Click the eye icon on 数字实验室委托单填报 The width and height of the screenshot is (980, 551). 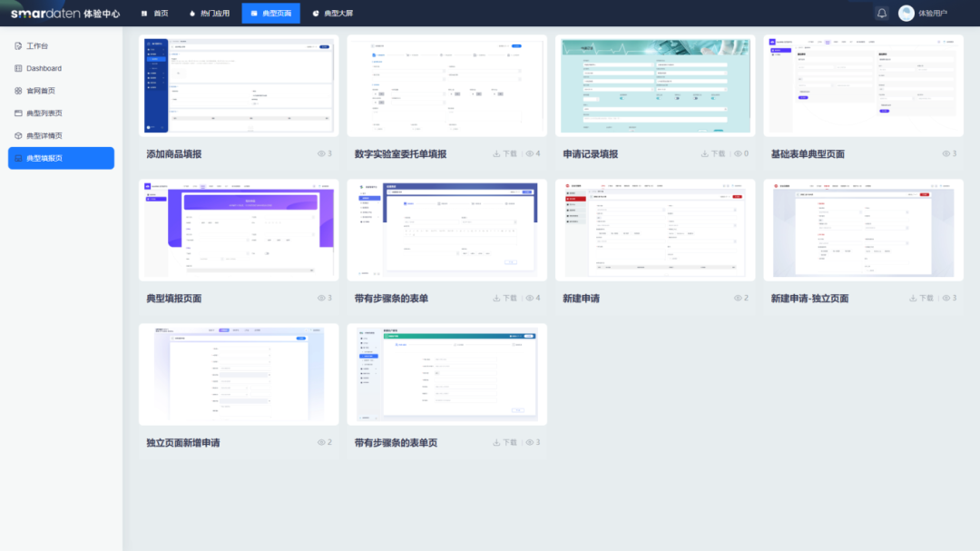(529, 153)
